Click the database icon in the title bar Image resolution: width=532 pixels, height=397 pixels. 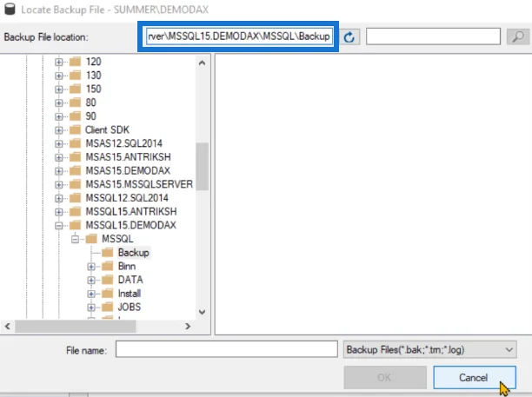click(x=10, y=10)
